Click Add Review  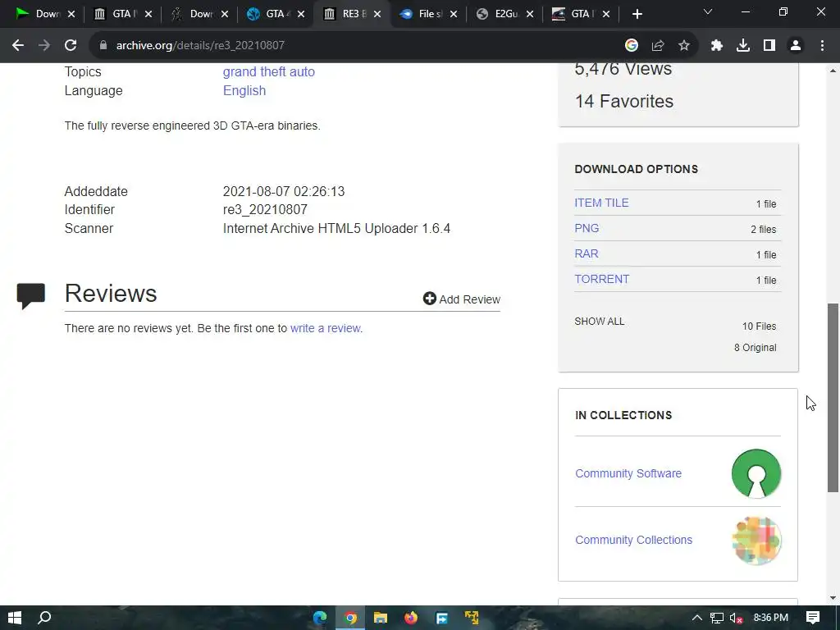462,299
